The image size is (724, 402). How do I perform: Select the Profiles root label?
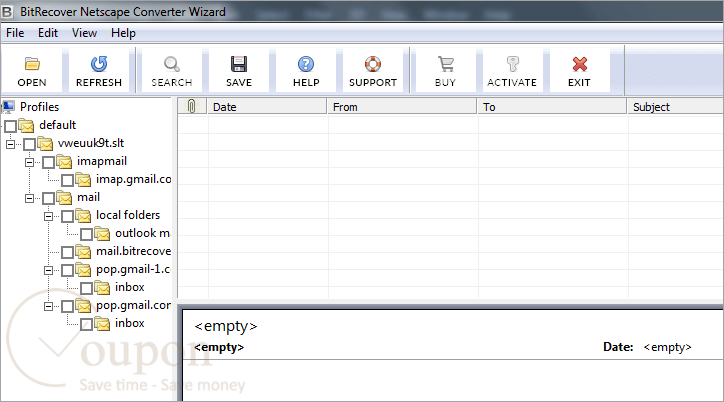coord(40,107)
